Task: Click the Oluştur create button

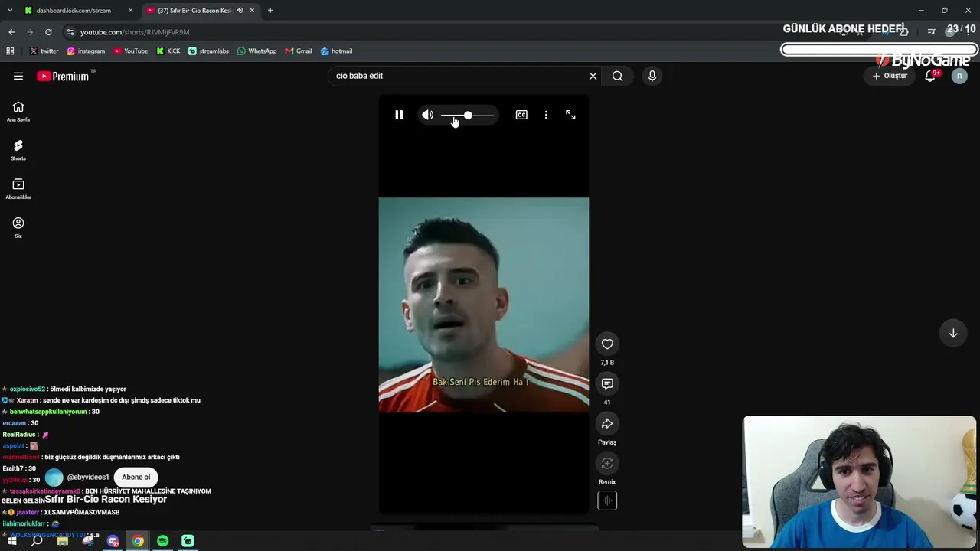Action: coord(890,76)
